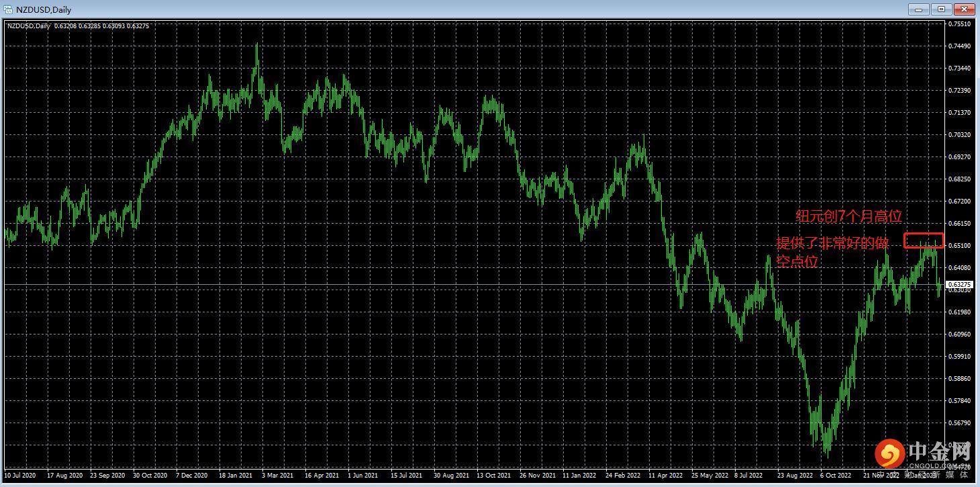The image size is (980, 487).
Task: Click the 13 Oct 2021 date label
Action: point(493,476)
